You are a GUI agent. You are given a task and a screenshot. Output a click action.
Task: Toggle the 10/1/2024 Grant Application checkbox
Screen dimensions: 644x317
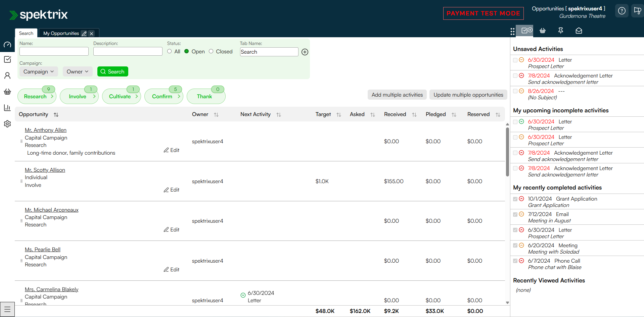[515, 199]
